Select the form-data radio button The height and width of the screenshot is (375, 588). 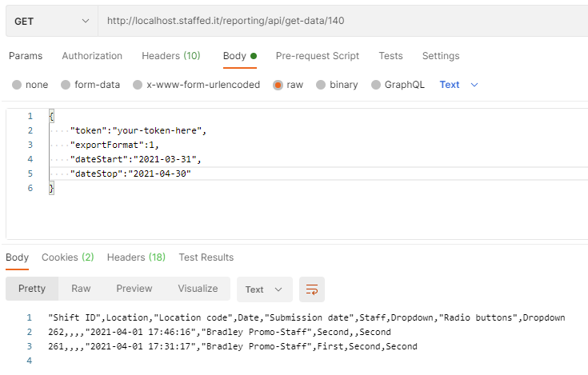click(66, 85)
